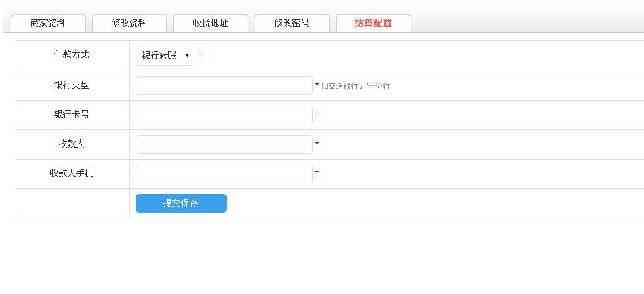This screenshot has height=294, width=644.
Task: Go to the 收货地址 tab
Action: pos(211,23)
